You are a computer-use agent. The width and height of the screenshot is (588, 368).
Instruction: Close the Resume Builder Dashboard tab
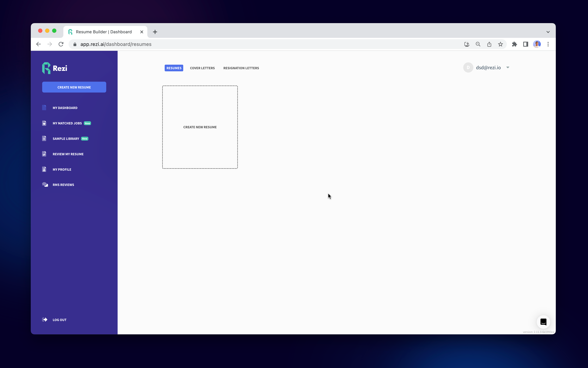pos(142,32)
